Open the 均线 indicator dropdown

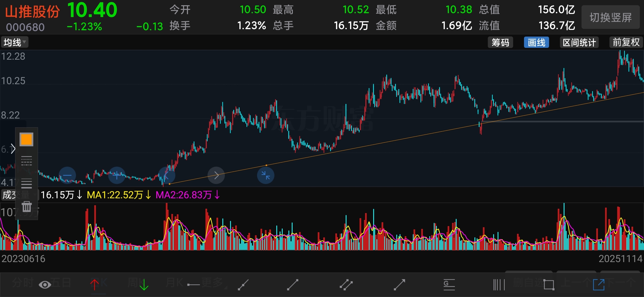tap(15, 42)
